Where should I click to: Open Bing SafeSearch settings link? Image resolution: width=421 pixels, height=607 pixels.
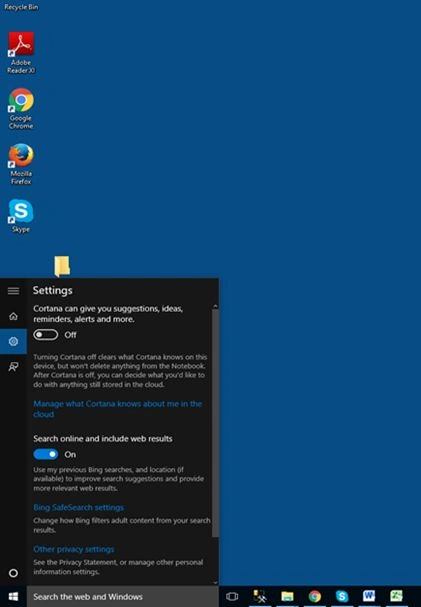79,507
